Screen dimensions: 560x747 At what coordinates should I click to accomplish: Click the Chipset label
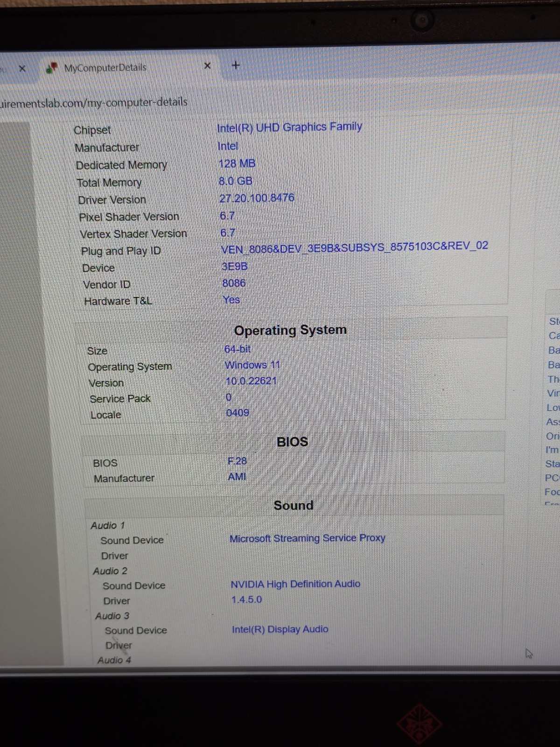click(92, 130)
